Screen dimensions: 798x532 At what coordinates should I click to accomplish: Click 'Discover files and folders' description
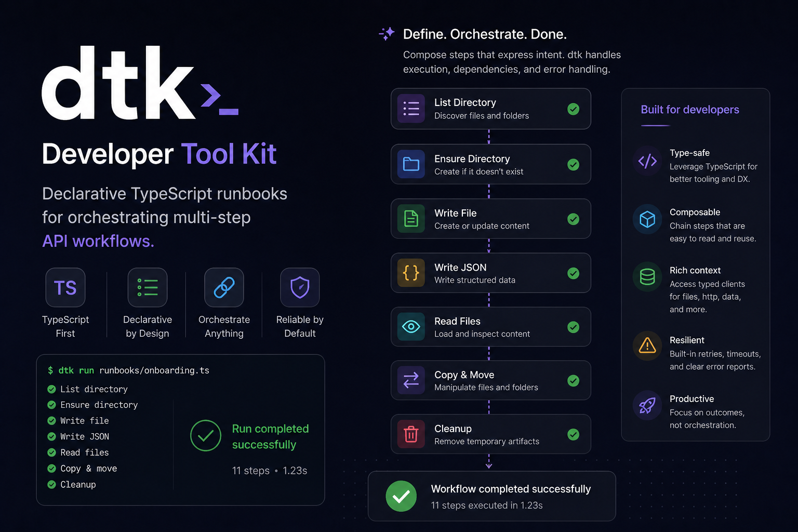coord(482,116)
